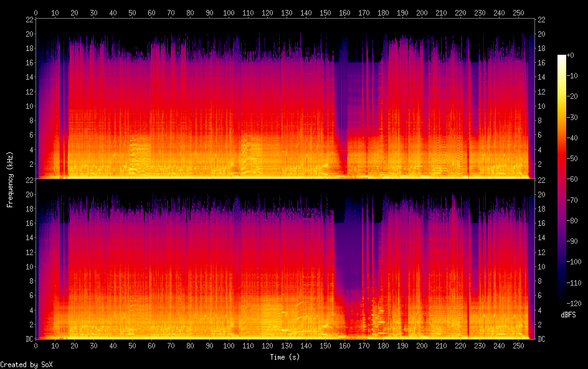Click the "Time (s)" axis label
The height and width of the screenshot is (369, 588).
point(285,357)
